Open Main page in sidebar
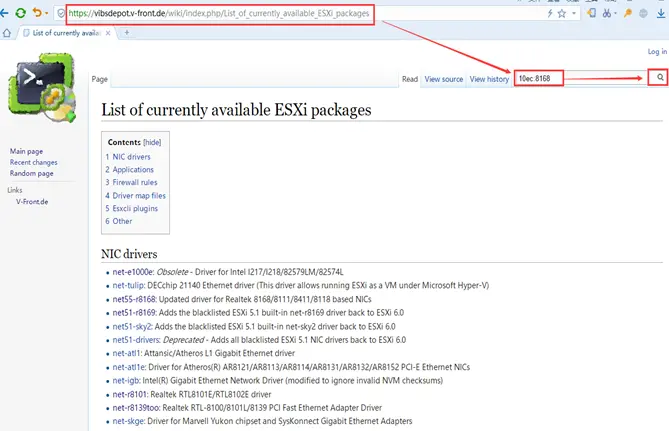The image size is (669, 431). (x=26, y=151)
